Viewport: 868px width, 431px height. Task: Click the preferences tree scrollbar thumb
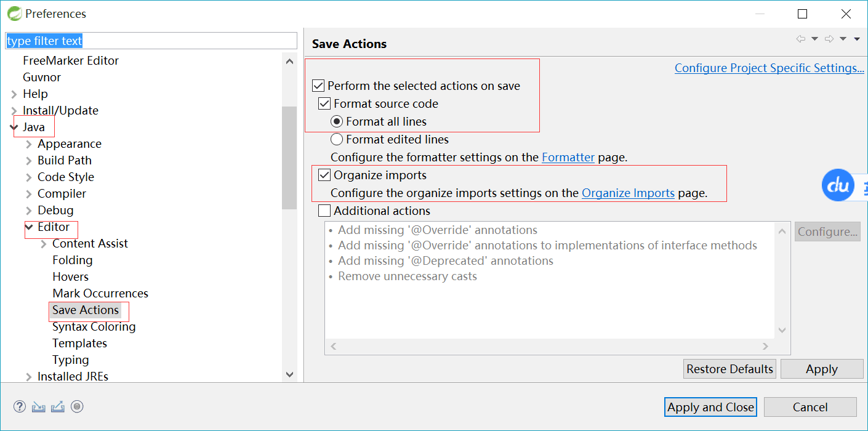pos(289,158)
